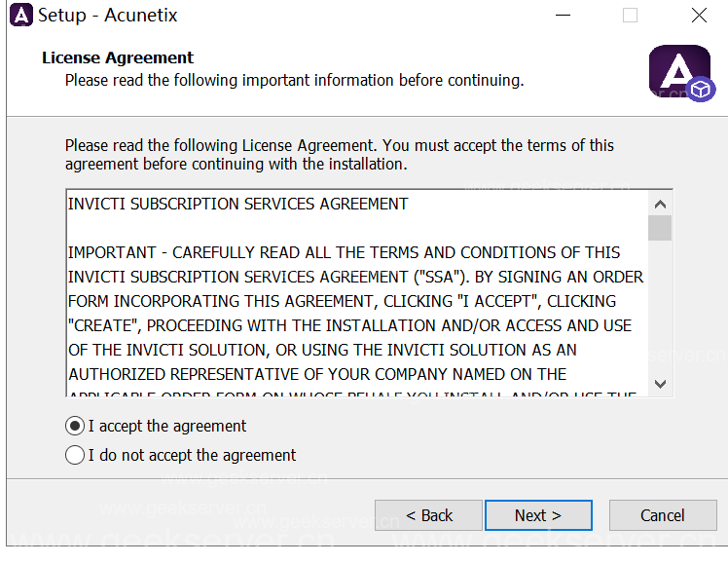This screenshot has width=728, height=564.
Task: Click the Acunetix icon in title bar
Action: (x=20, y=16)
